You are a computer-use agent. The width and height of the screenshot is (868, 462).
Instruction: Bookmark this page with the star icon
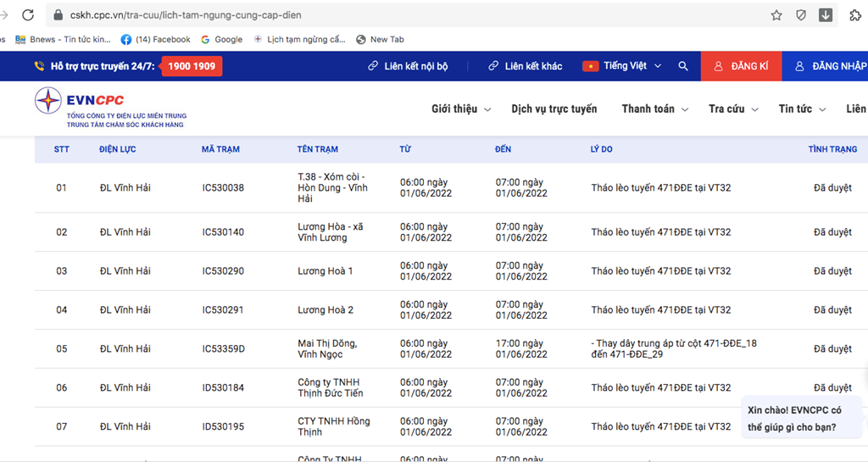776,15
